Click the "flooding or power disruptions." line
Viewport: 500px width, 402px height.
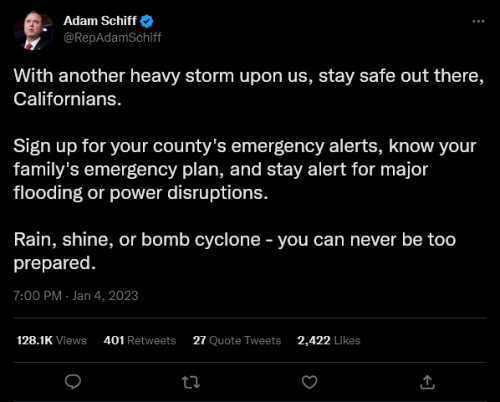tap(141, 193)
